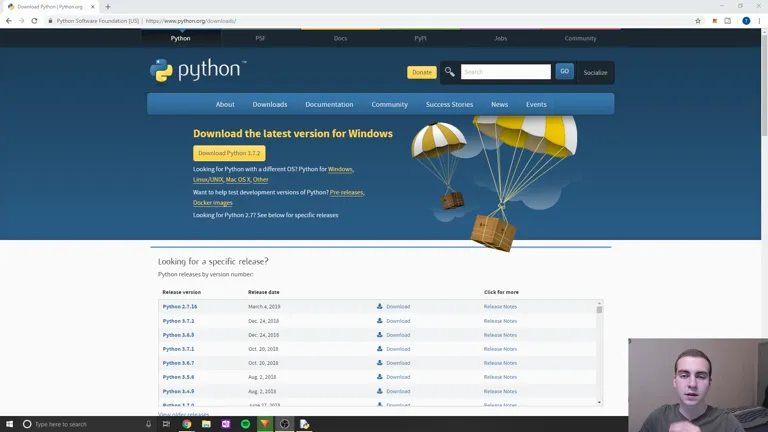Open the About menu
768x432 pixels.
point(225,104)
